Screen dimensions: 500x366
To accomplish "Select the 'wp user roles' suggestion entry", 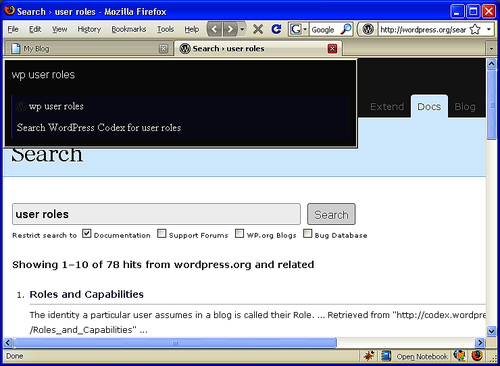I will point(56,107).
